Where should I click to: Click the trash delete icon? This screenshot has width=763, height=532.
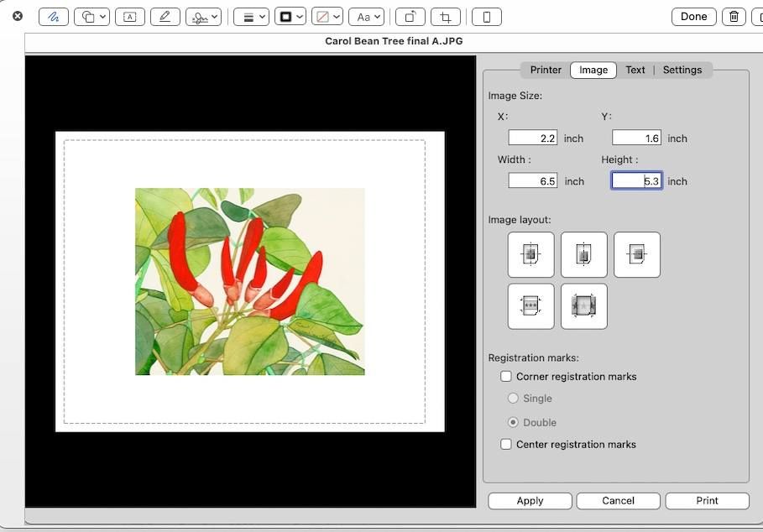[734, 17]
